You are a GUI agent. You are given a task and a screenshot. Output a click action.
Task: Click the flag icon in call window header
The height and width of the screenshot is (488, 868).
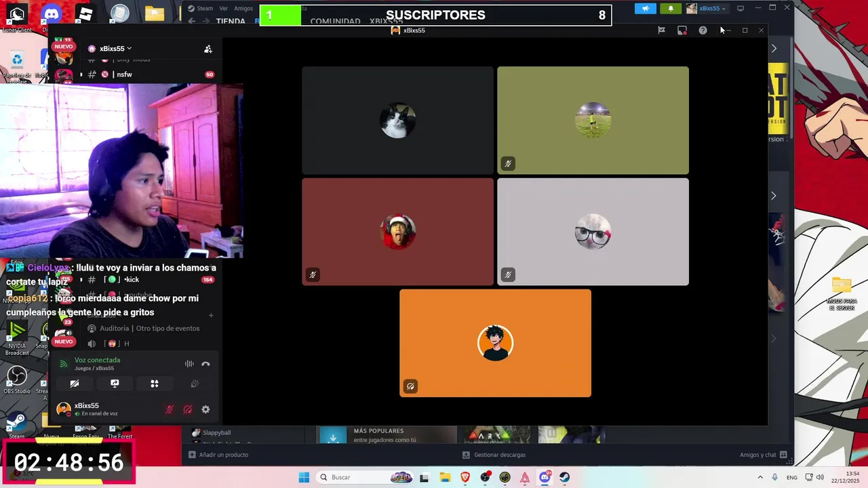coord(661,30)
